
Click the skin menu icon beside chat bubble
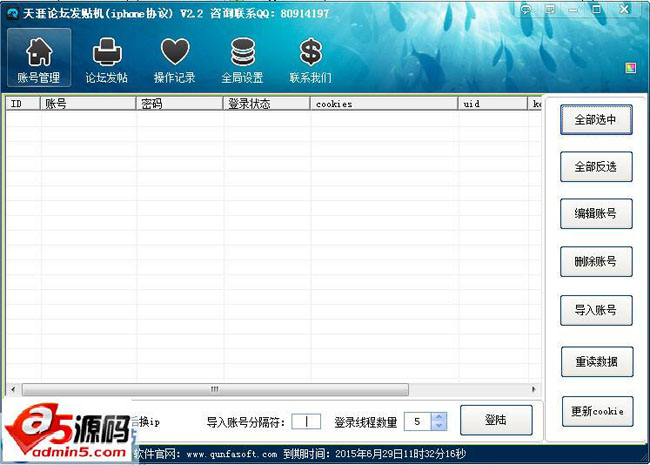pos(550,9)
